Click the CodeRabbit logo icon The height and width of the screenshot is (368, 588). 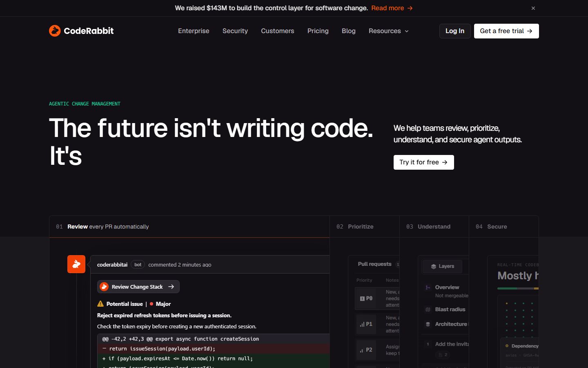tap(55, 31)
